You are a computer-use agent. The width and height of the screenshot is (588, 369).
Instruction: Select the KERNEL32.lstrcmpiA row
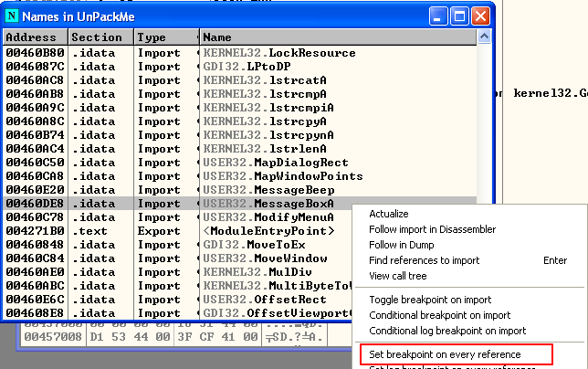tap(239, 107)
